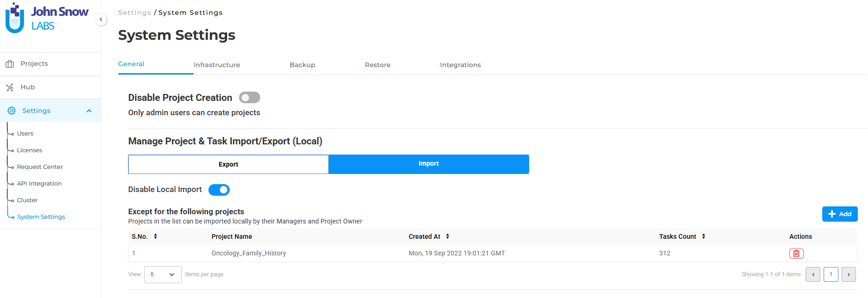Viewport: 868px width, 298px height.
Task: Collapse the Settings sidebar menu
Action: tap(89, 111)
